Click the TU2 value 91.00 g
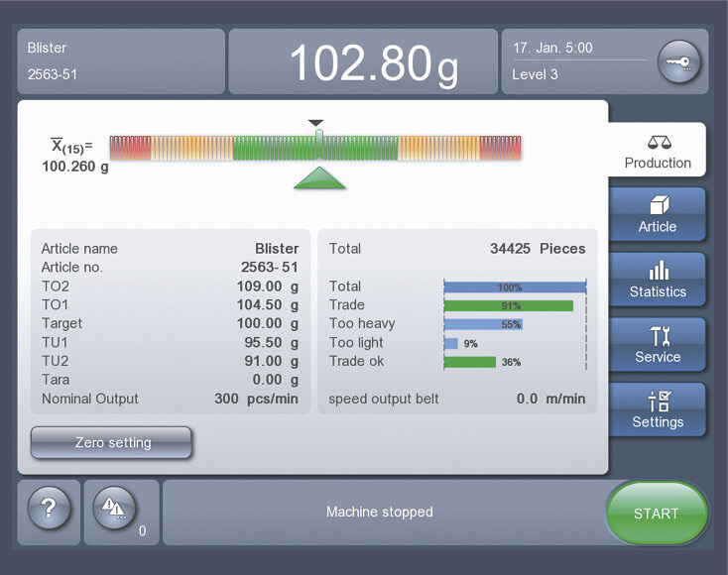Screen dimensions: 728x575 coord(272,361)
